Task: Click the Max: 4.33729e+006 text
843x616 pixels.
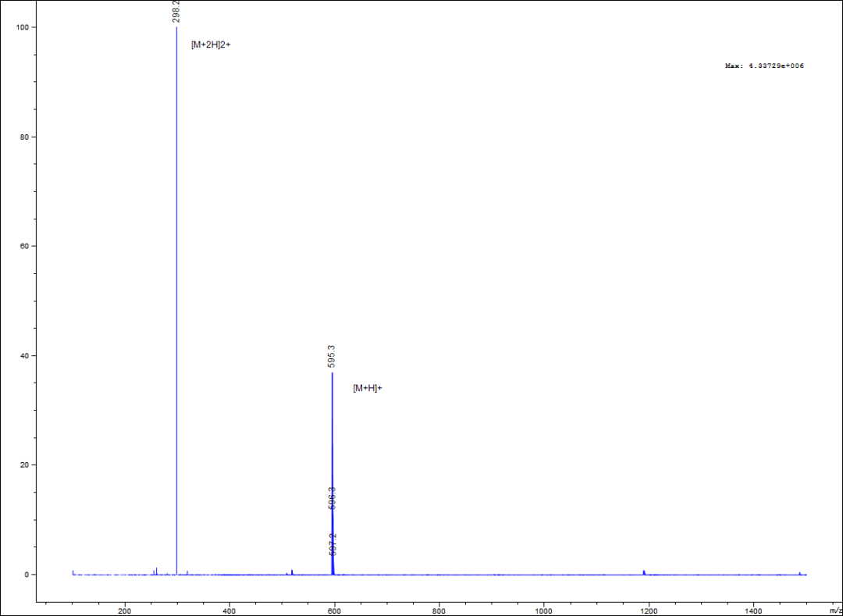Action: pyautogui.click(x=764, y=66)
